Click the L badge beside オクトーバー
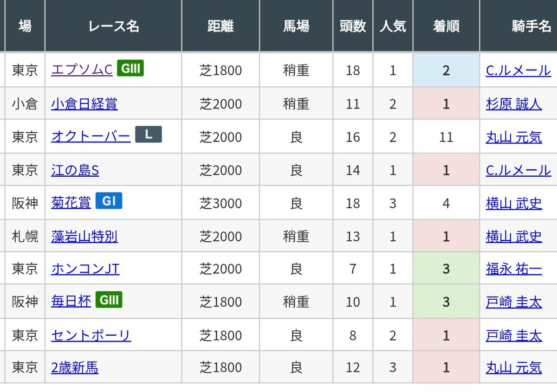Image resolution: width=557 pixels, height=392 pixels. [x=149, y=135]
